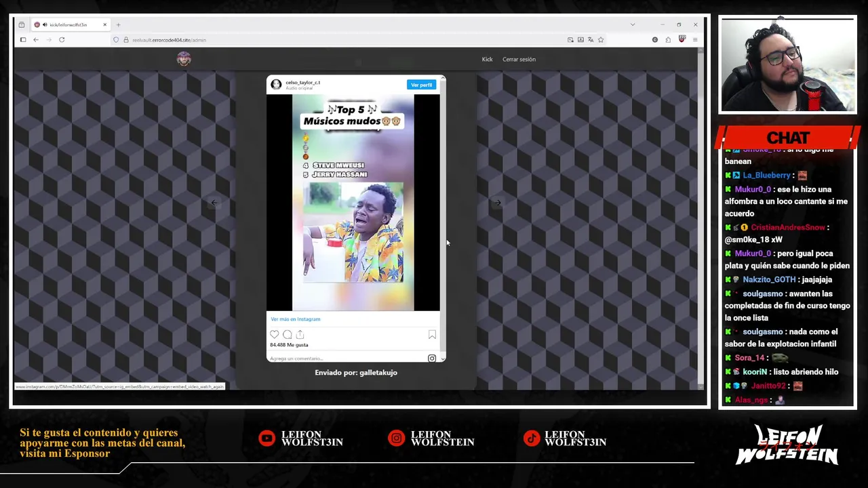Click the 84.488 Me gusta count
The height and width of the screenshot is (488, 868).
(x=289, y=345)
